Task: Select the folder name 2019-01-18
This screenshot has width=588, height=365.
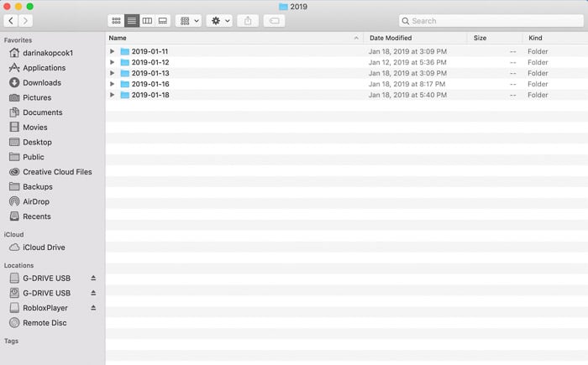Action: pos(150,95)
